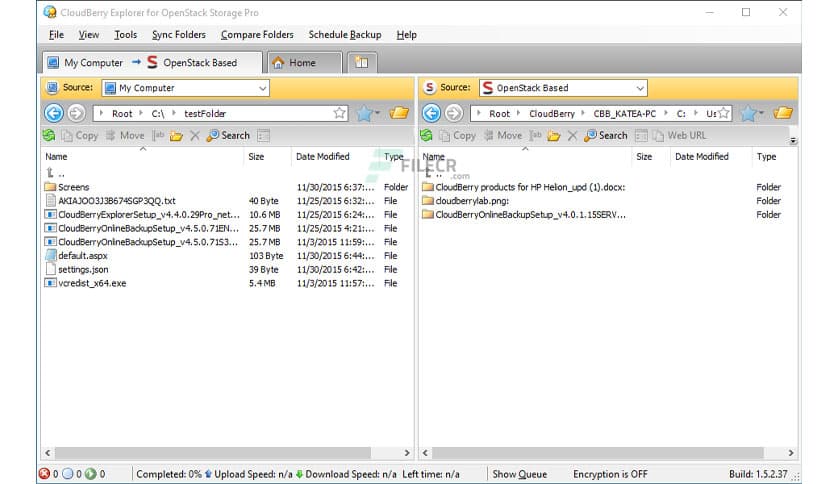
Task: Bookmark testFolder path with outline star
Action: coord(339,113)
